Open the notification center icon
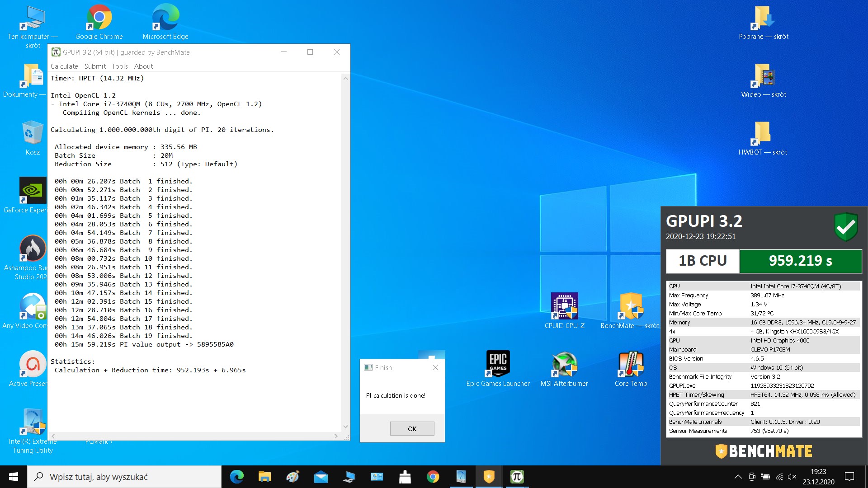Image resolution: width=868 pixels, height=488 pixels. 849,477
